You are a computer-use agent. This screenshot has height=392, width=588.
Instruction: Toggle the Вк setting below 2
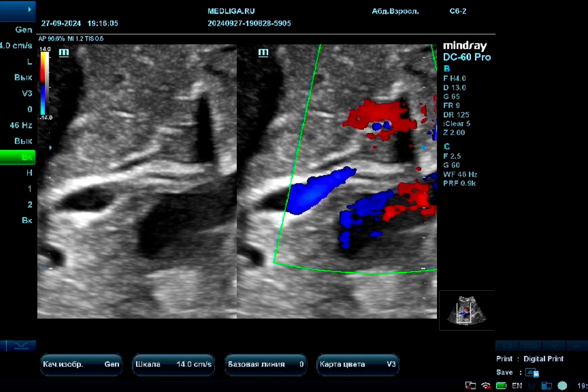click(27, 220)
